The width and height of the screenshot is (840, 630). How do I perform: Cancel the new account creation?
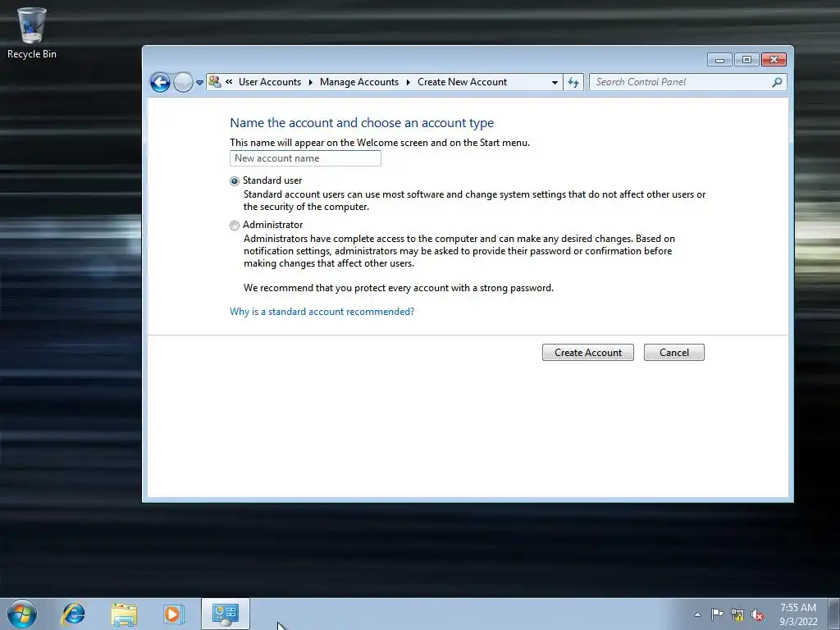pyautogui.click(x=674, y=353)
